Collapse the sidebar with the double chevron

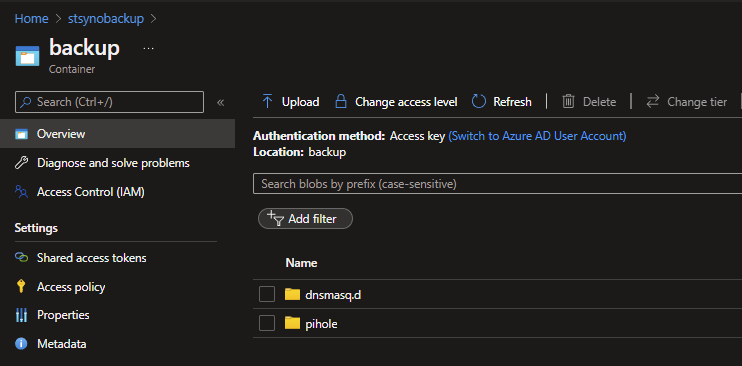221,102
